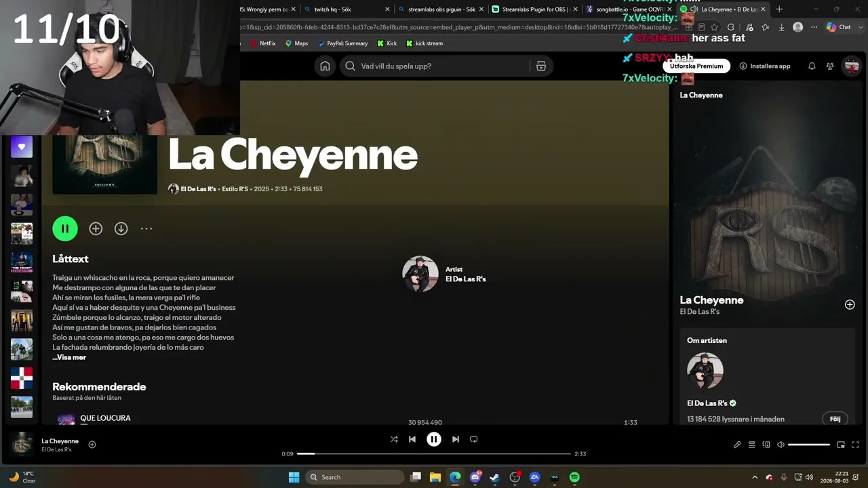Toggle shuffle in the player bar
This screenshot has height=488, width=868.
tap(394, 439)
